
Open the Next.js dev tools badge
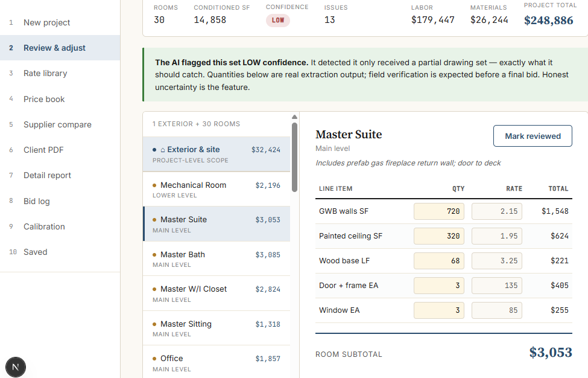(15, 367)
